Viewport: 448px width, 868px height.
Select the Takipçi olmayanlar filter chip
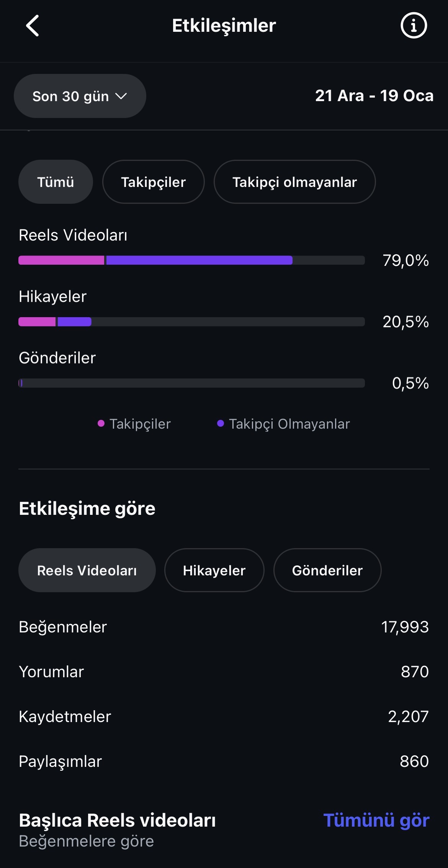[294, 182]
